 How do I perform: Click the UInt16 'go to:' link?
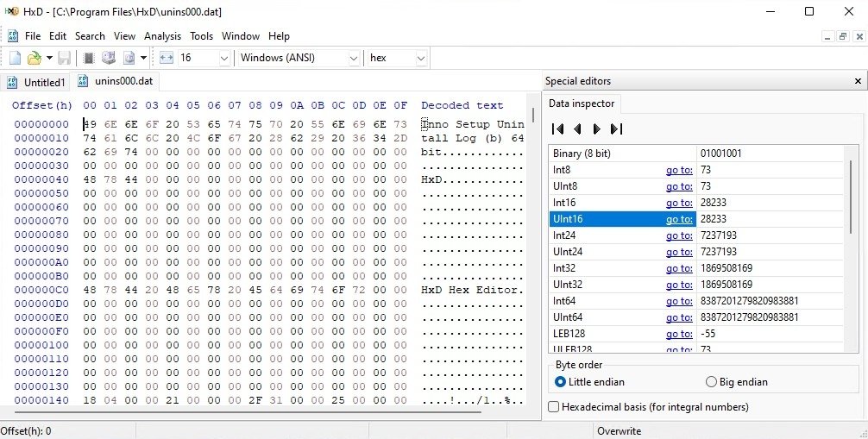[679, 219]
